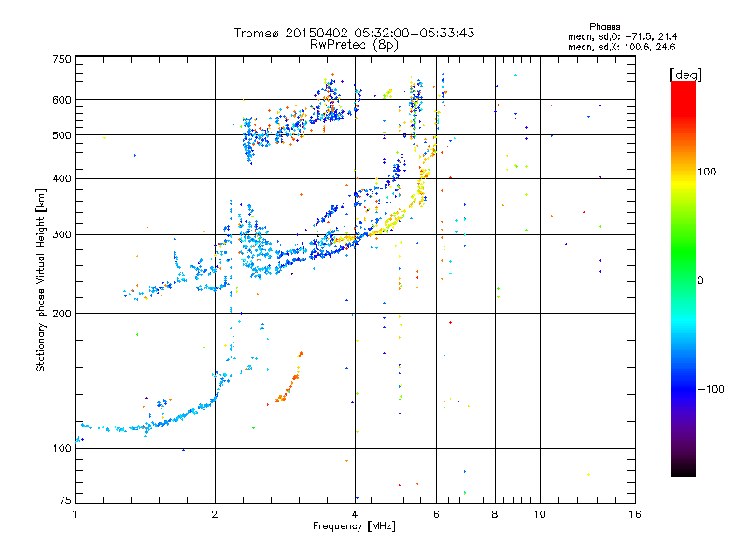Image resolution: width=747 pixels, height=560 pixels.
Task: Click the x-axis tick label '10'
Action: (x=540, y=514)
